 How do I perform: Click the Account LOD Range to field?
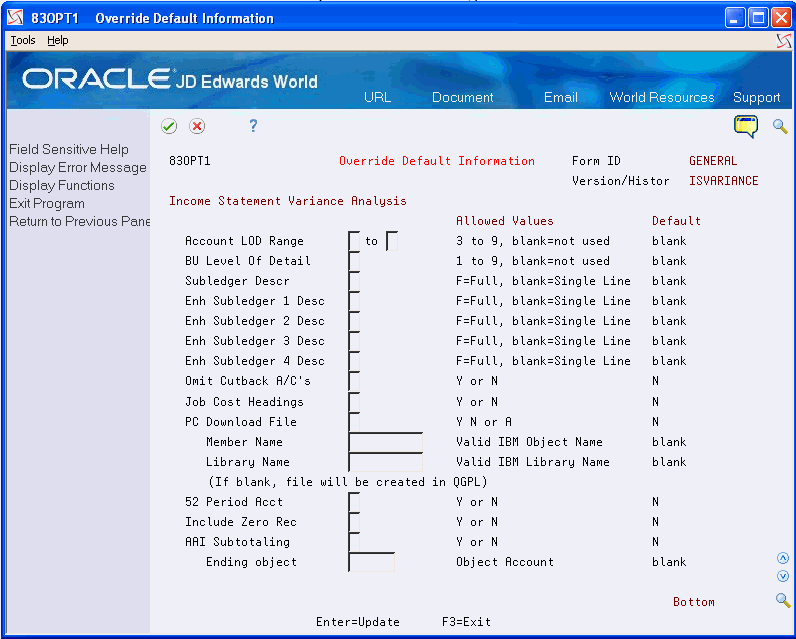click(x=391, y=241)
